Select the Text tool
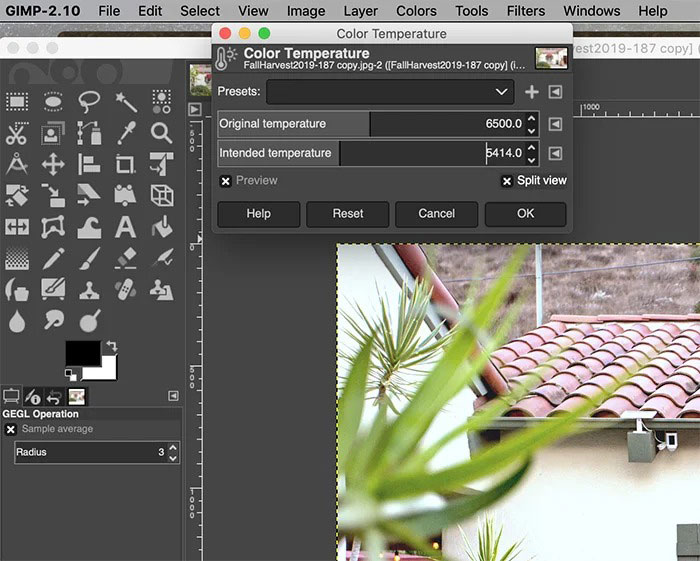This screenshot has width=700, height=561. pyautogui.click(x=126, y=227)
